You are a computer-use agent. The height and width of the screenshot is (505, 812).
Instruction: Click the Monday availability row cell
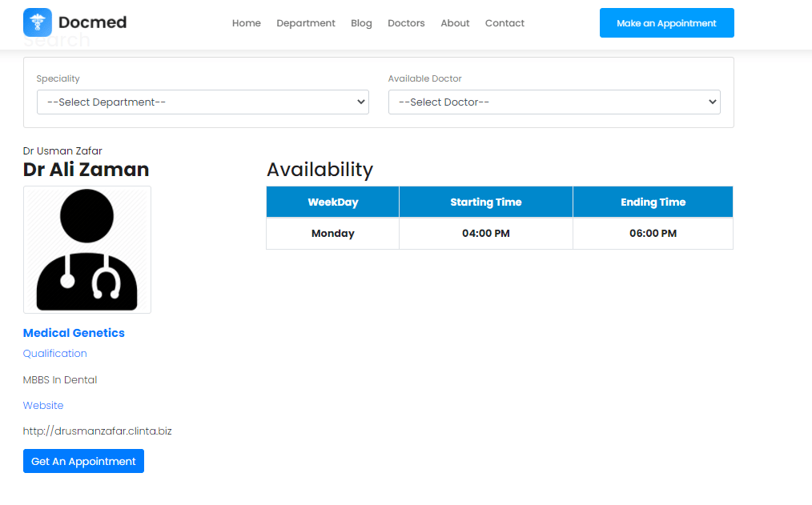[x=333, y=234]
